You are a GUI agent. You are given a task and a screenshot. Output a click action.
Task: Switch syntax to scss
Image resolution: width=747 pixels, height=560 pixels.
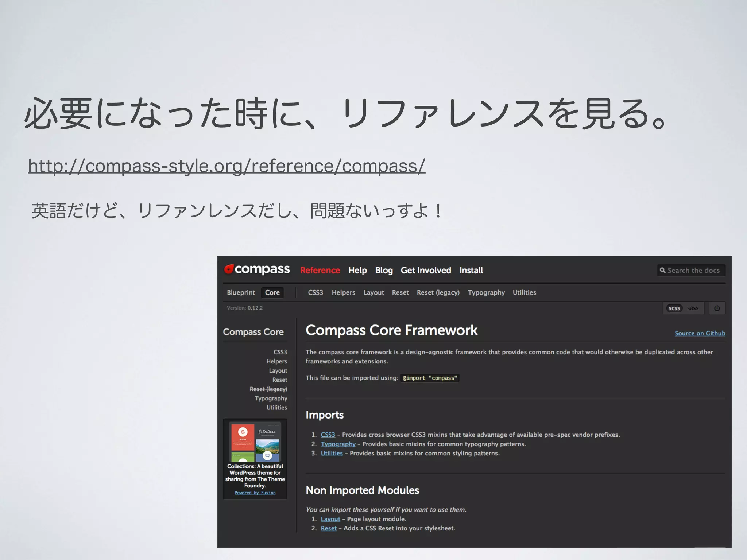tap(674, 308)
